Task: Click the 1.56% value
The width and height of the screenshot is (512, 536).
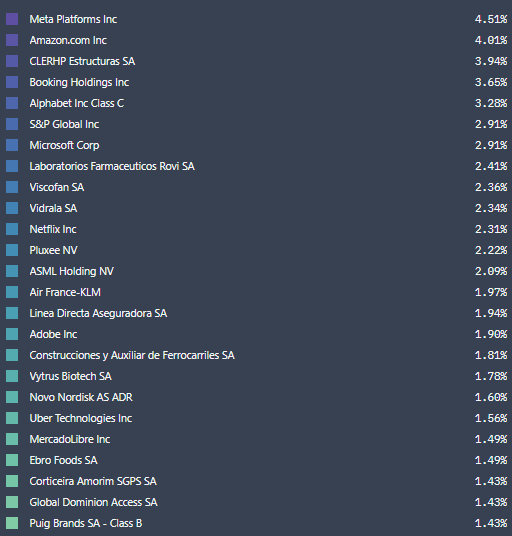Action: click(x=491, y=418)
